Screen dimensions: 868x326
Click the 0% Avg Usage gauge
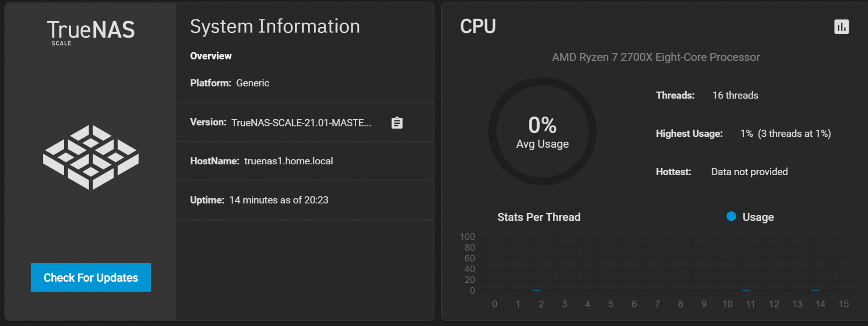[x=542, y=131]
